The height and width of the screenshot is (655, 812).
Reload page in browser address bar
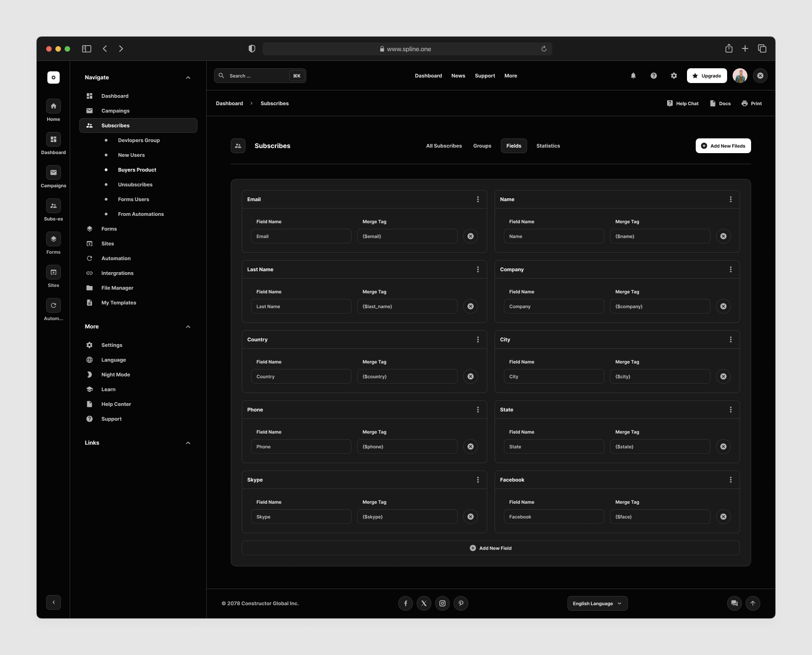pyautogui.click(x=544, y=49)
